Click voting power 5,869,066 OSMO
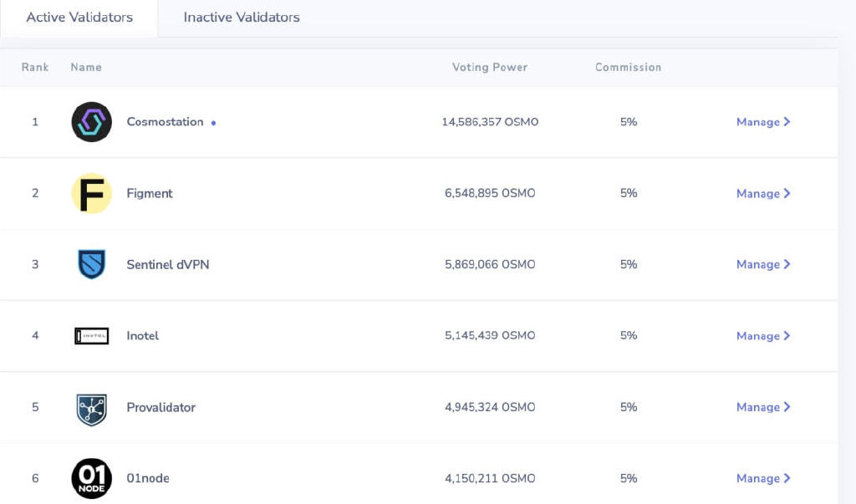The image size is (856, 504). coord(490,264)
